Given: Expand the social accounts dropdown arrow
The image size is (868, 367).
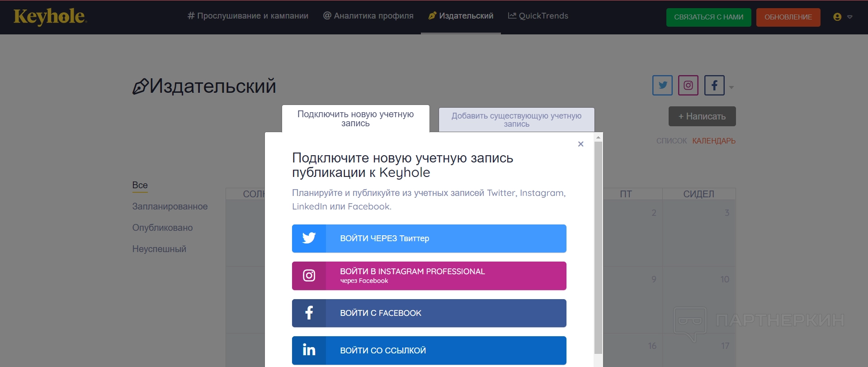Looking at the screenshot, I should [731, 87].
